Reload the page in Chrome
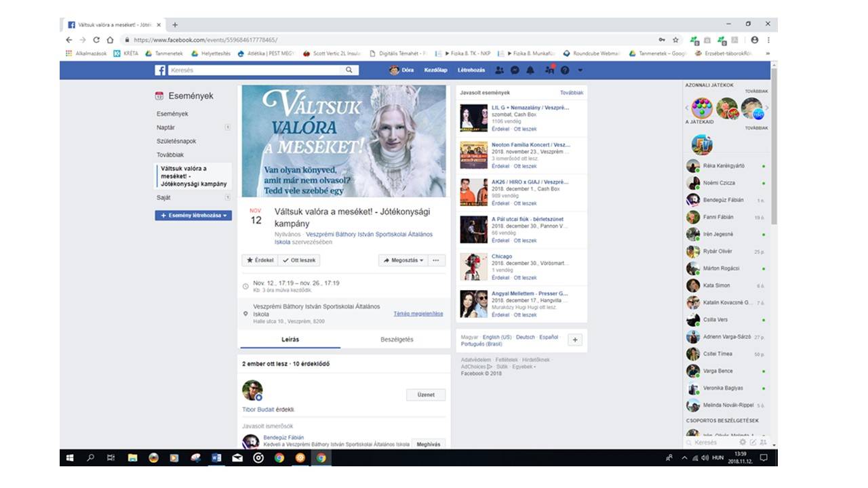 pos(96,40)
